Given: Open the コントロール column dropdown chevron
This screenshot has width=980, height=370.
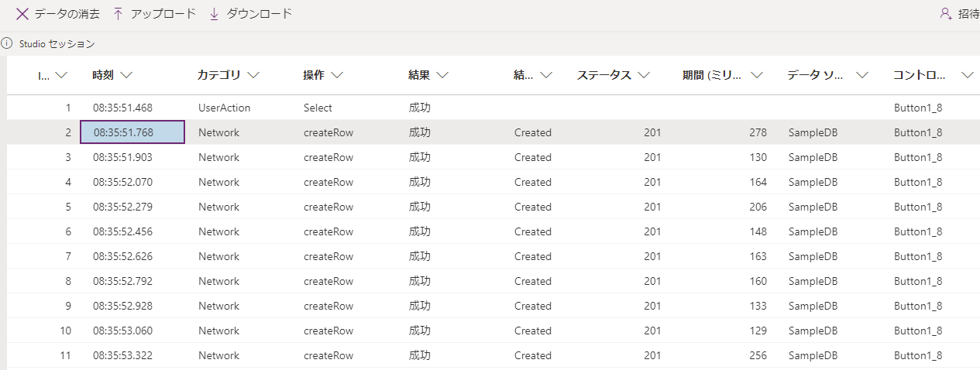Looking at the screenshot, I should (967, 75).
